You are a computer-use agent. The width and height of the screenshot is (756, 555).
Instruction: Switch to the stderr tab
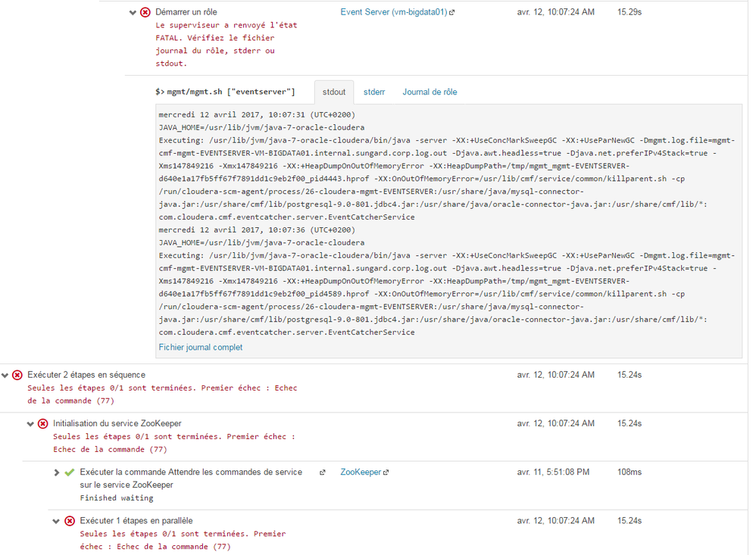[374, 92]
